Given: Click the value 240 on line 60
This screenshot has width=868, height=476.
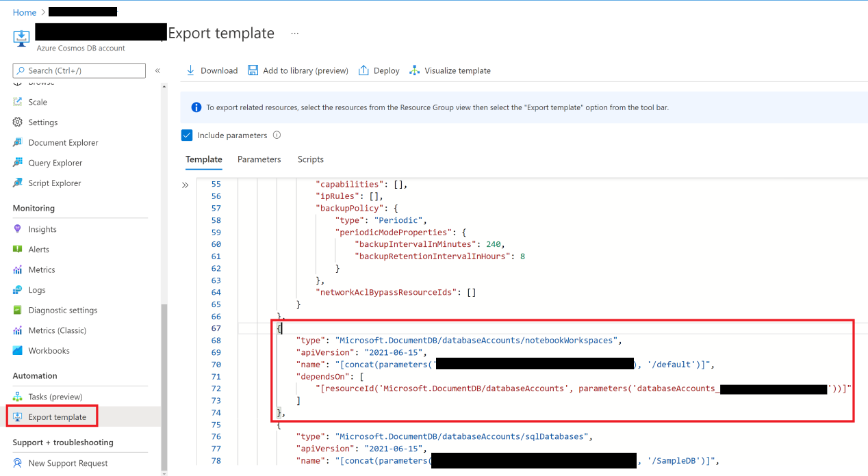Looking at the screenshot, I should 495,244.
